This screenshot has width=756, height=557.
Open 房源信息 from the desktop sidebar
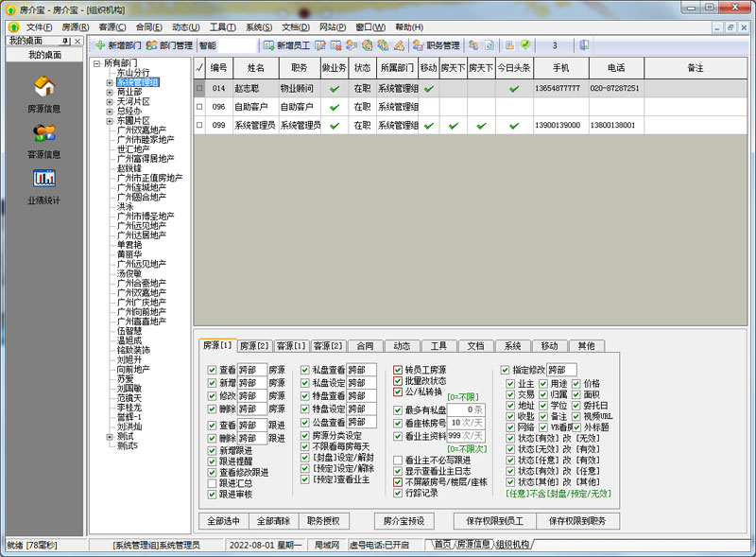point(44,95)
